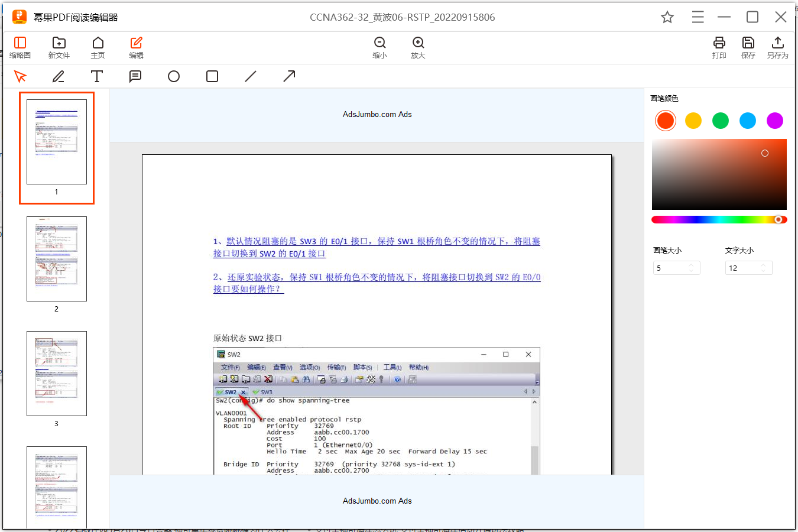The width and height of the screenshot is (798, 532).
Task: Select the circle shape tool
Action: [x=174, y=76]
